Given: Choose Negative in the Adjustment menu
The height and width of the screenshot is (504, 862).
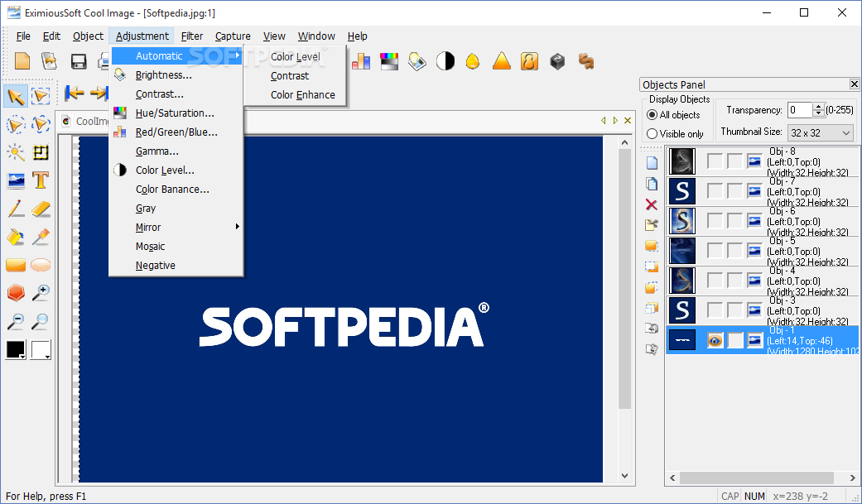Looking at the screenshot, I should click(x=176, y=266).
